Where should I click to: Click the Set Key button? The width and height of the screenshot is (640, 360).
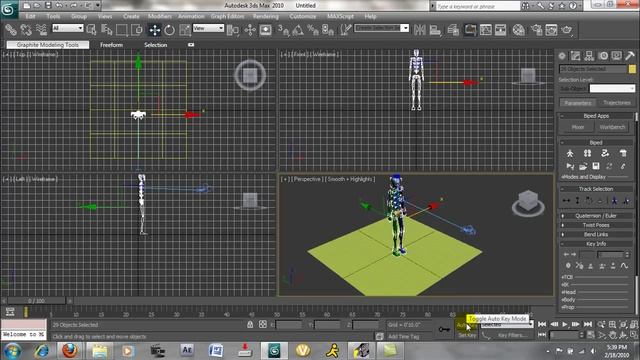tap(467, 335)
